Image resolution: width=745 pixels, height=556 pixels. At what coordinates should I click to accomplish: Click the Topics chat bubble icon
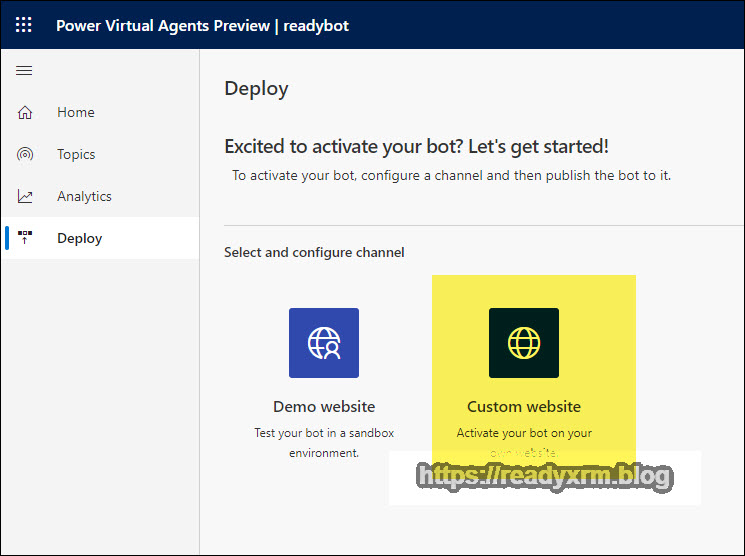click(x=25, y=155)
